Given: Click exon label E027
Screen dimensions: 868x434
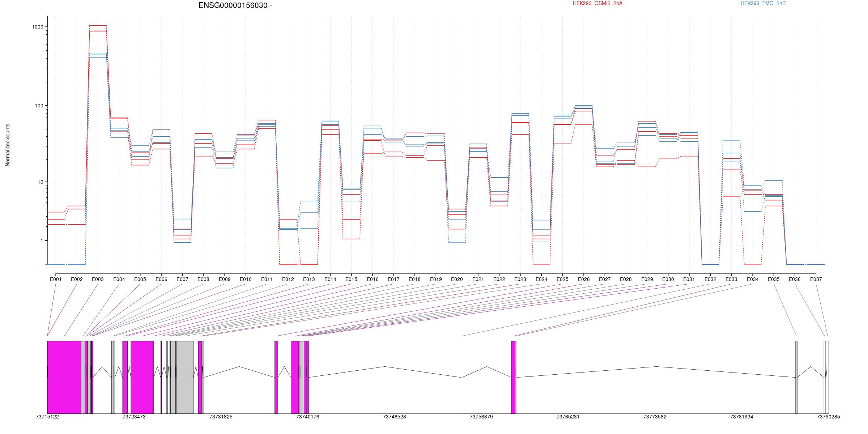Looking at the screenshot, I should [605, 279].
